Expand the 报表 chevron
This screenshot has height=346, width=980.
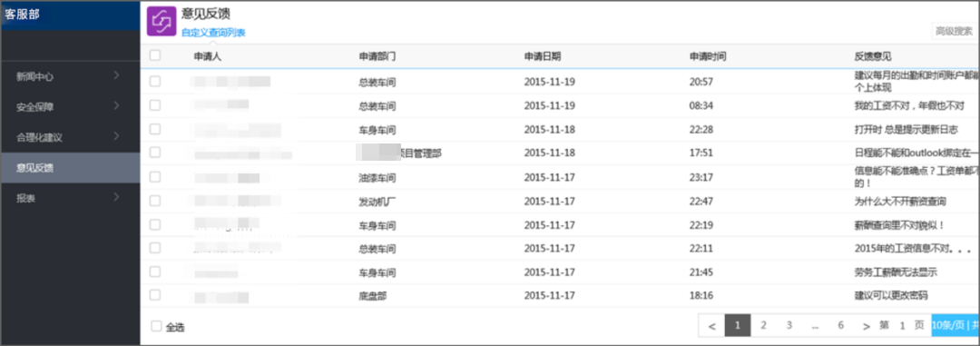116,196
